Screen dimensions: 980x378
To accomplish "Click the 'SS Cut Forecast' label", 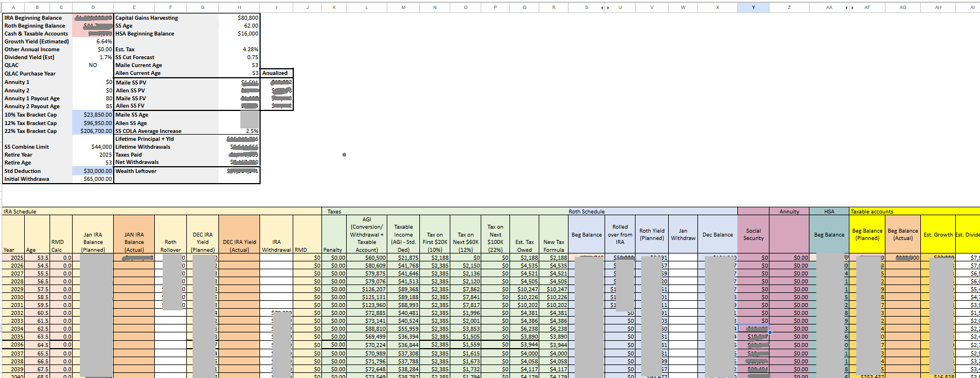I will [x=135, y=57].
